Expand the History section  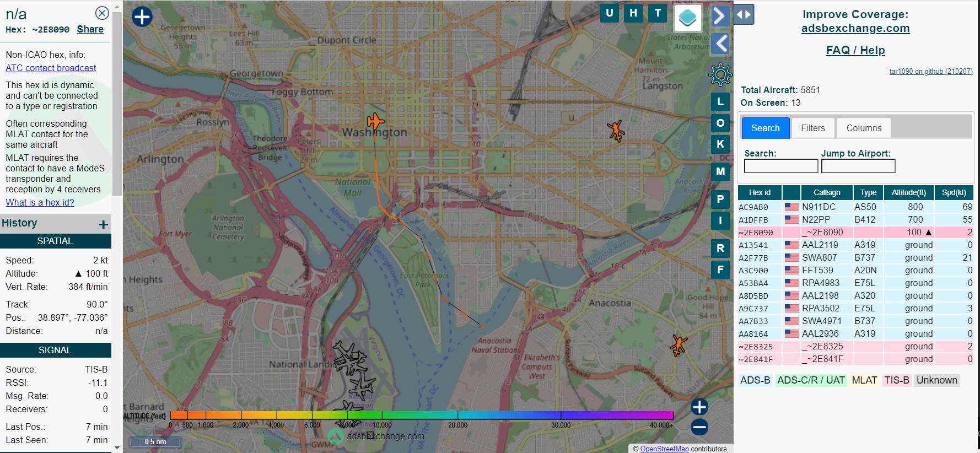pyautogui.click(x=103, y=224)
